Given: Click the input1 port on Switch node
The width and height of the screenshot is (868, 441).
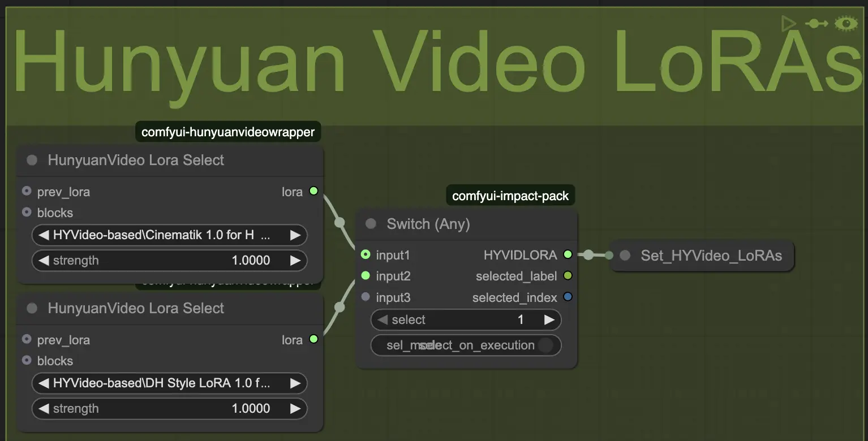Looking at the screenshot, I should (x=366, y=255).
